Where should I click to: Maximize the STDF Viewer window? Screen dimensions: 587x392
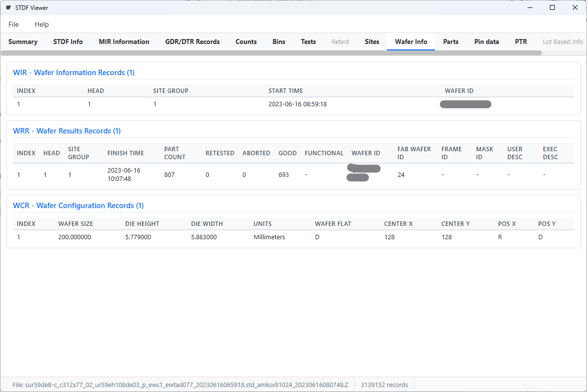552,8
